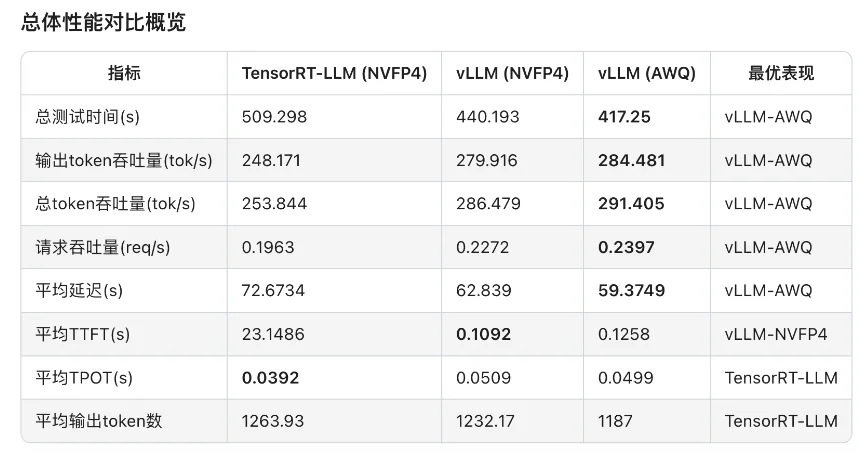Click the bold 0.0392 TPOT value
Image resolution: width=860 pixels, height=455 pixels.
(x=270, y=378)
